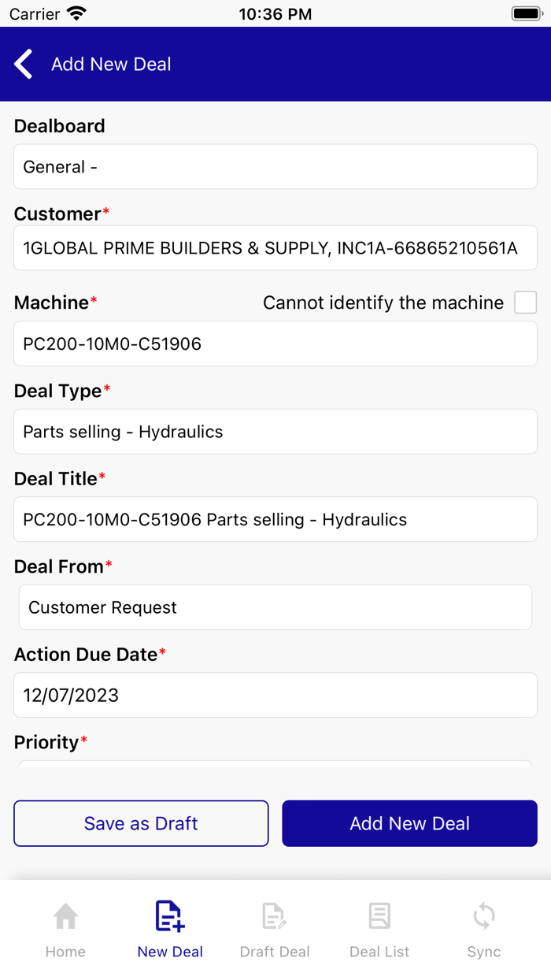Tap the back arrow in the header
The image size is (551, 980).
pyautogui.click(x=23, y=64)
